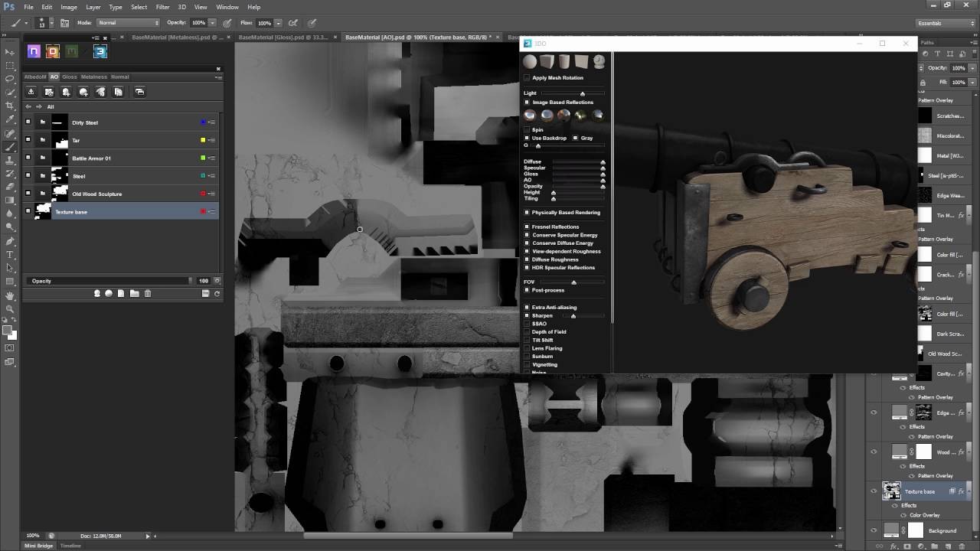
Task: Open the brush Flow dropdown arrow
Action: coord(277,23)
